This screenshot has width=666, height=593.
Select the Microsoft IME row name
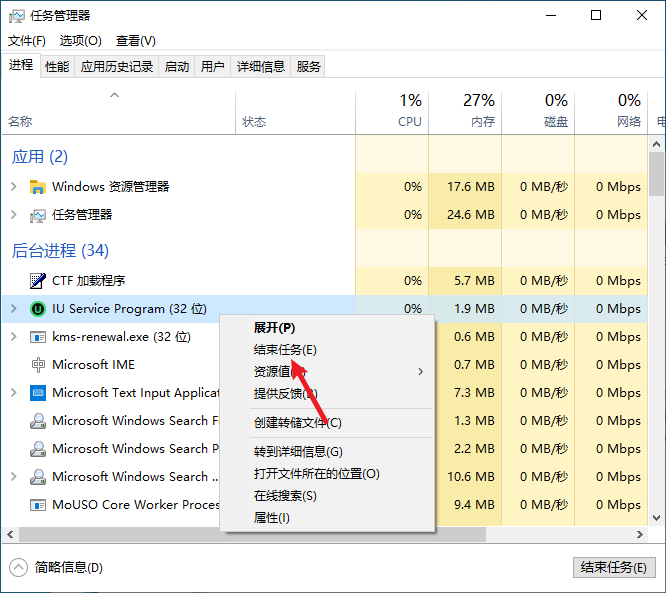[x=93, y=365]
